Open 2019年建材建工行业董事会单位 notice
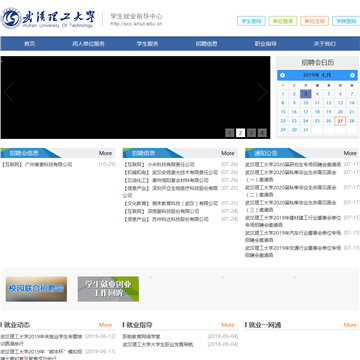The width and height of the screenshot is (360, 360). (x=293, y=221)
